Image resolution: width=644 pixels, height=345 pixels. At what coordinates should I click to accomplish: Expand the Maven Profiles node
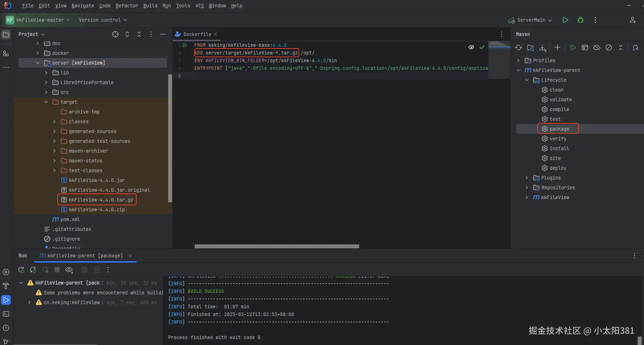coord(518,60)
